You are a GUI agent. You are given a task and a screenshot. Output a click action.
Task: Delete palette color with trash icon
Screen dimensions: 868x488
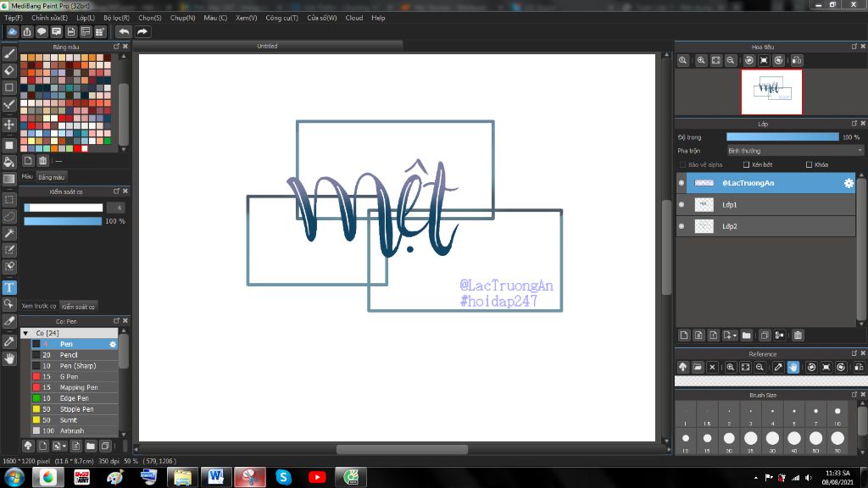point(42,161)
